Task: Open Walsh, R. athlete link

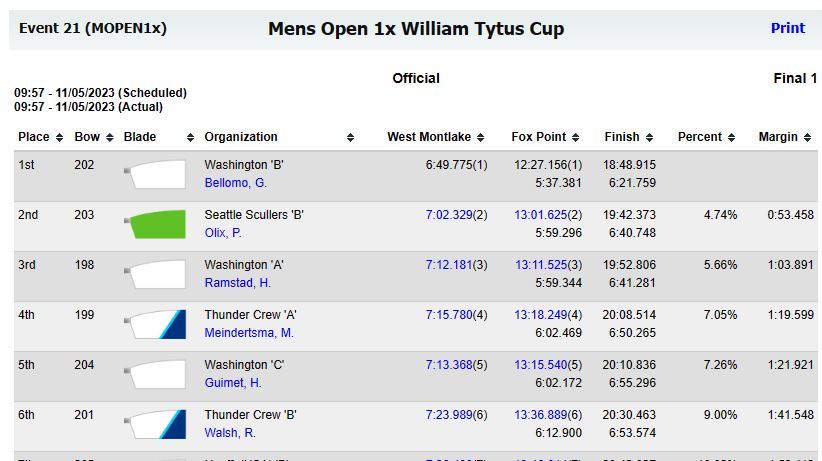Action: pyautogui.click(x=230, y=433)
